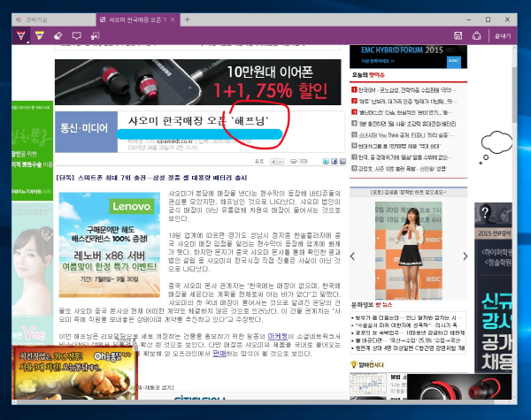The height and width of the screenshot is (420, 531).
Task: Open the EMC Hybrid Forum 2015 banner
Action: tap(408, 57)
